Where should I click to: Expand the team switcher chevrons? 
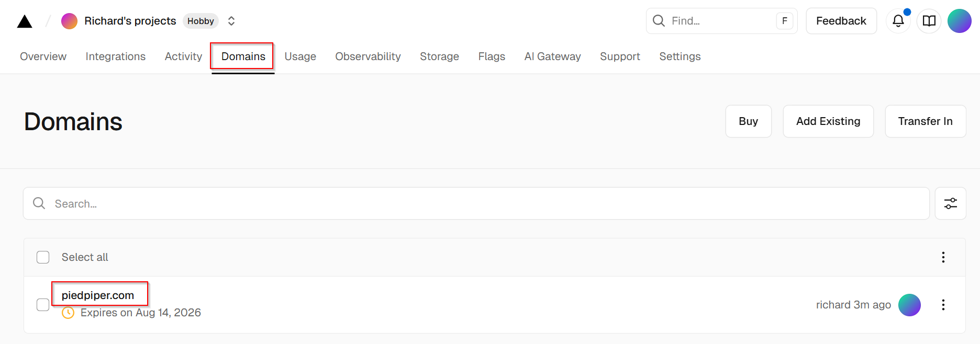pos(231,21)
